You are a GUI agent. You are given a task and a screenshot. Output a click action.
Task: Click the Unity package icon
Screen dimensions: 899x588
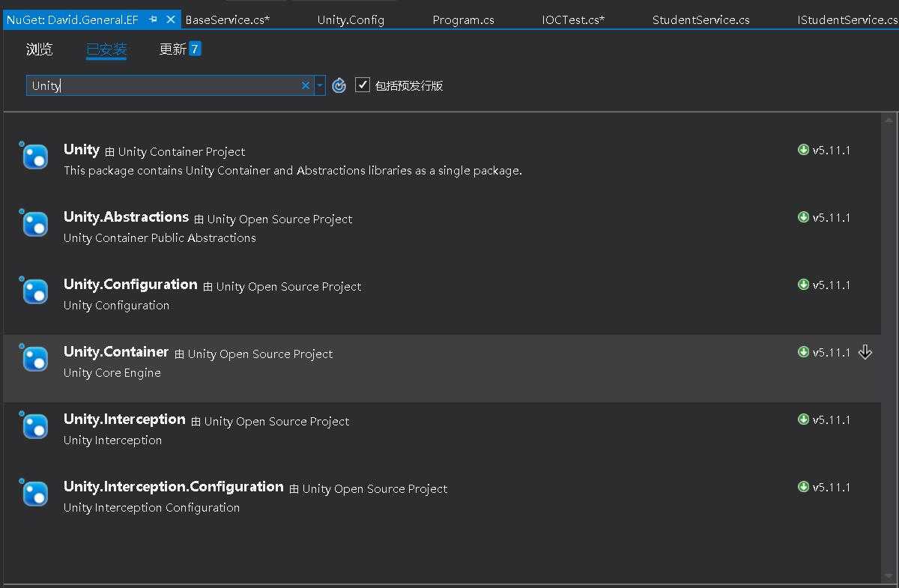tap(34, 155)
